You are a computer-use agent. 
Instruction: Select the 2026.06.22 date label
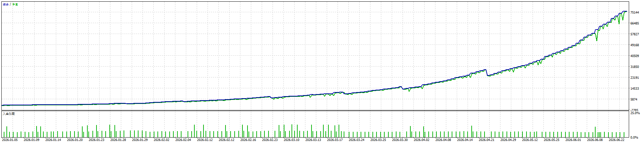tap(617, 140)
